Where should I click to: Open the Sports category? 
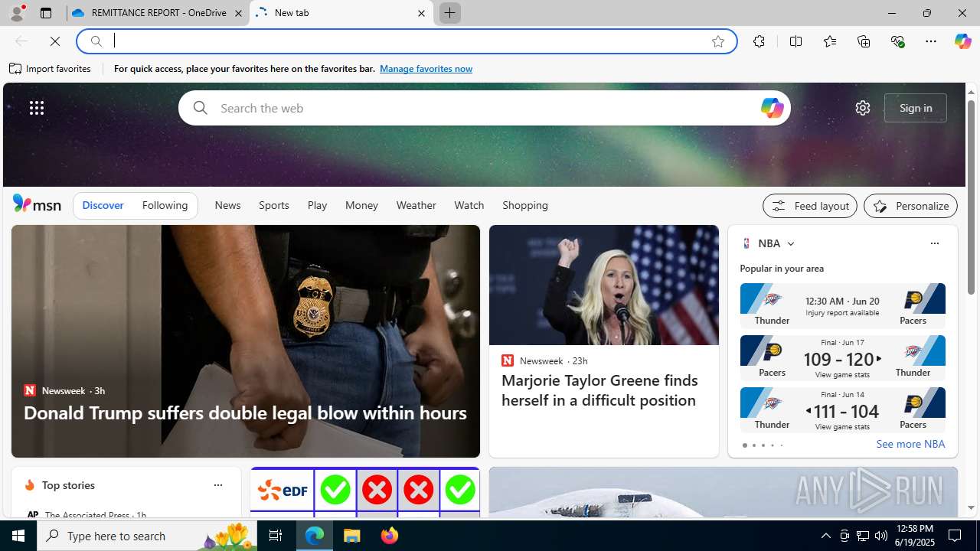pyautogui.click(x=273, y=205)
